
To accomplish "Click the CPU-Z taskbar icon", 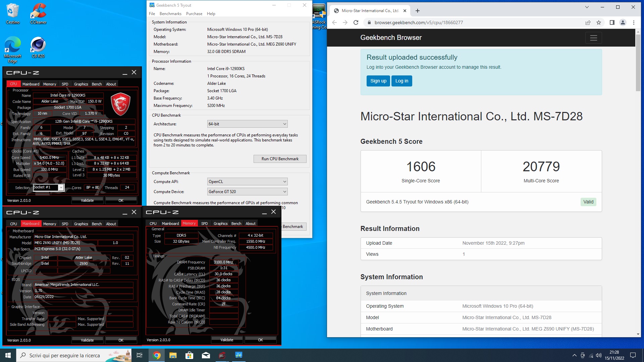I will point(222,355).
